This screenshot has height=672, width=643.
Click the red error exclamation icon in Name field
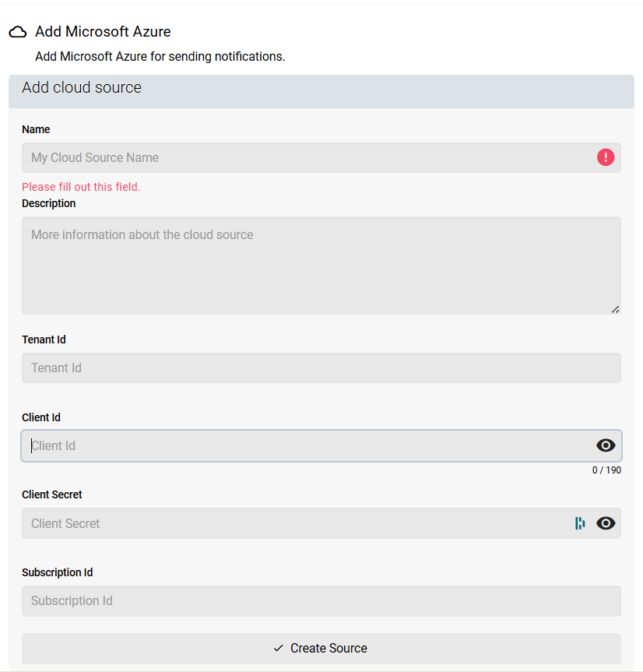pyautogui.click(x=606, y=157)
